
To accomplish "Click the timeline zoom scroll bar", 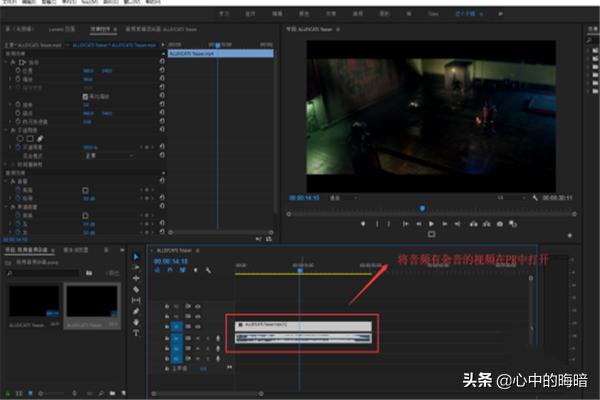I will click(207, 393).
